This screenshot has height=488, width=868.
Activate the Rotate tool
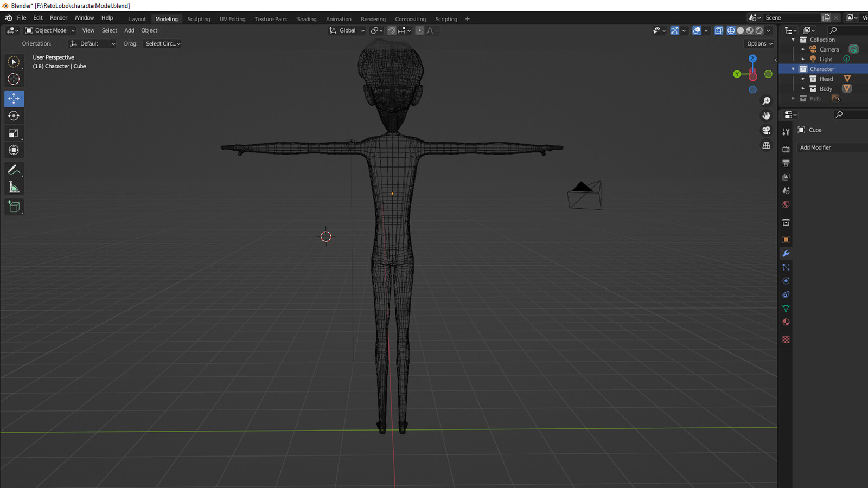[x=14, y=115]
